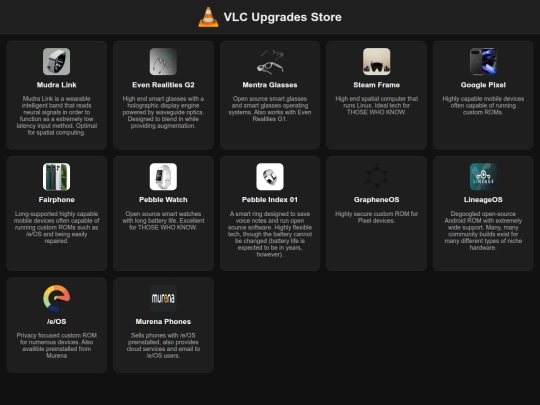Open the Mentra Glasses product icon
This screenshot has width=540, height=405.
click(270, 62)
